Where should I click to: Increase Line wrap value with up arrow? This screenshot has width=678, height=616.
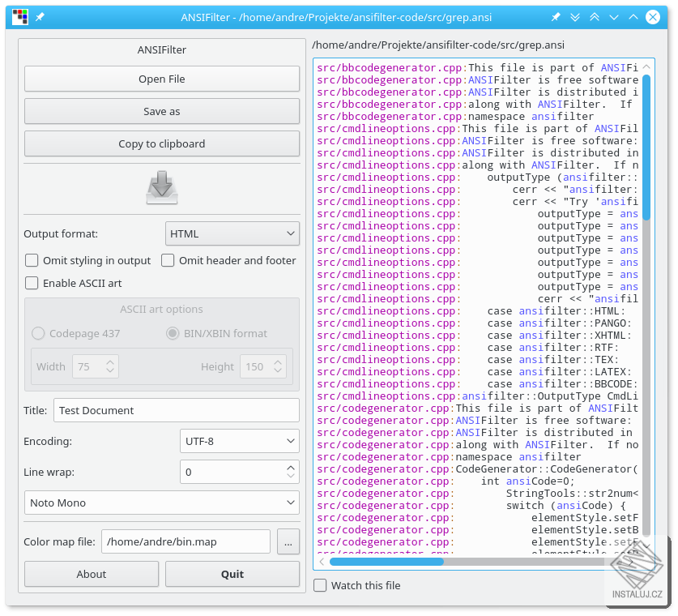coord(291,467)
